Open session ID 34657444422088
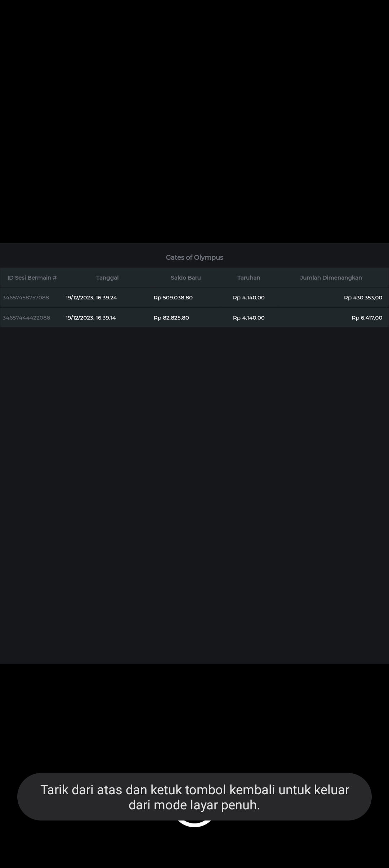The height and width of the screenshot is (868, 389). click(26, 318)
